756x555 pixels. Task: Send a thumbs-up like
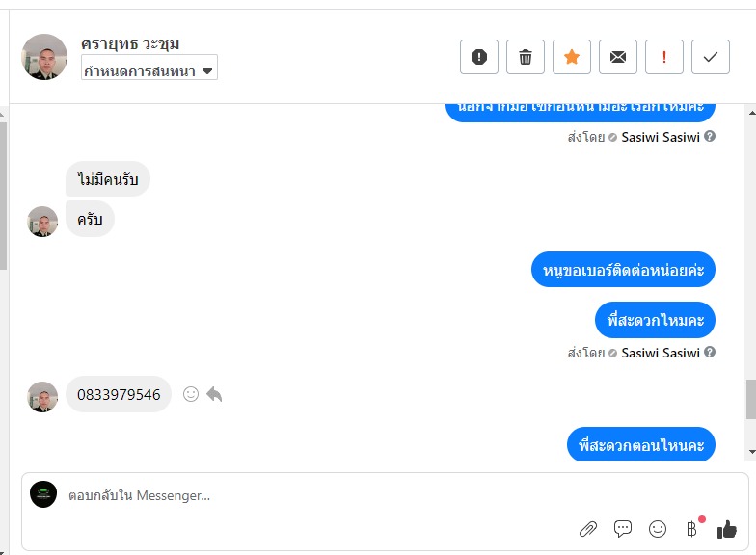[x=727, y=528]
